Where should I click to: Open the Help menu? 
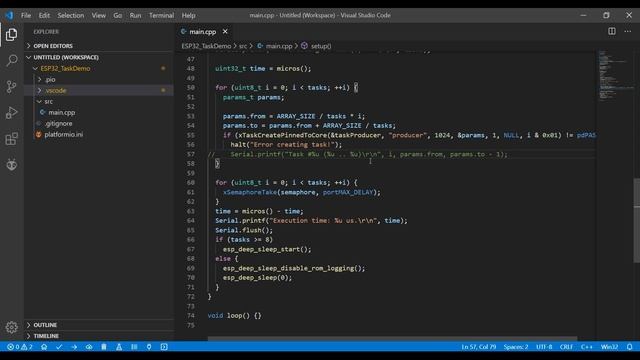coord(188,16)
